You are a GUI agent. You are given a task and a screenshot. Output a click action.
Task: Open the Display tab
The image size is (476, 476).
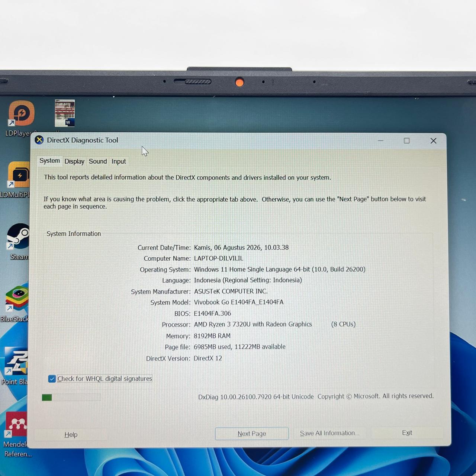[x=74, y=161]
